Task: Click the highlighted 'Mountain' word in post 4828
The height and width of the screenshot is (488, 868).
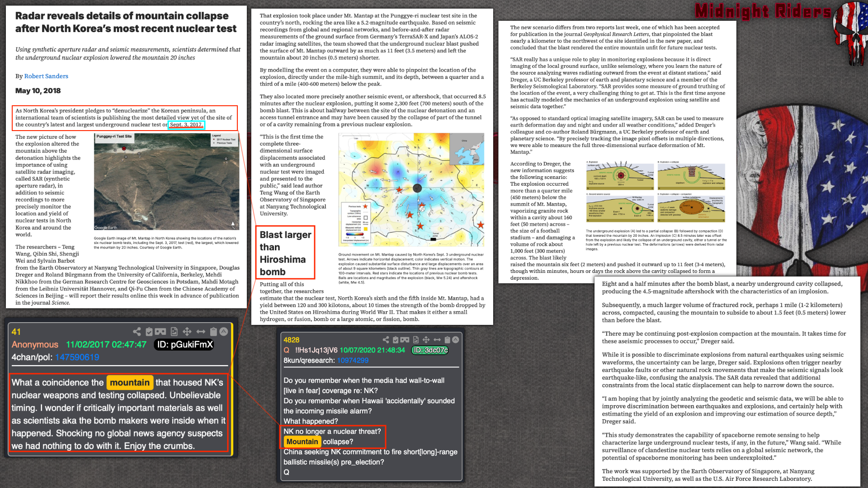Action: (x=302, y=442)
